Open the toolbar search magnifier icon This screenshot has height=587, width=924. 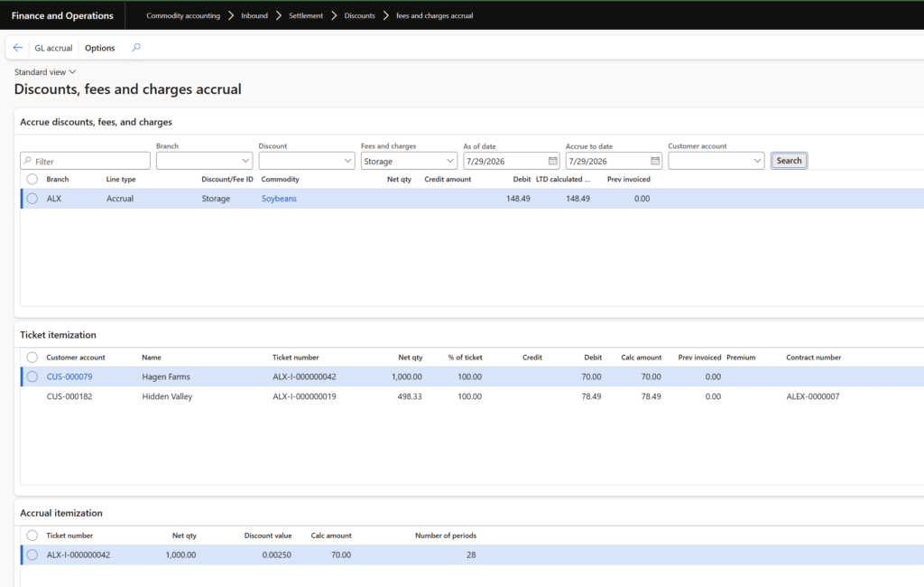136,48
